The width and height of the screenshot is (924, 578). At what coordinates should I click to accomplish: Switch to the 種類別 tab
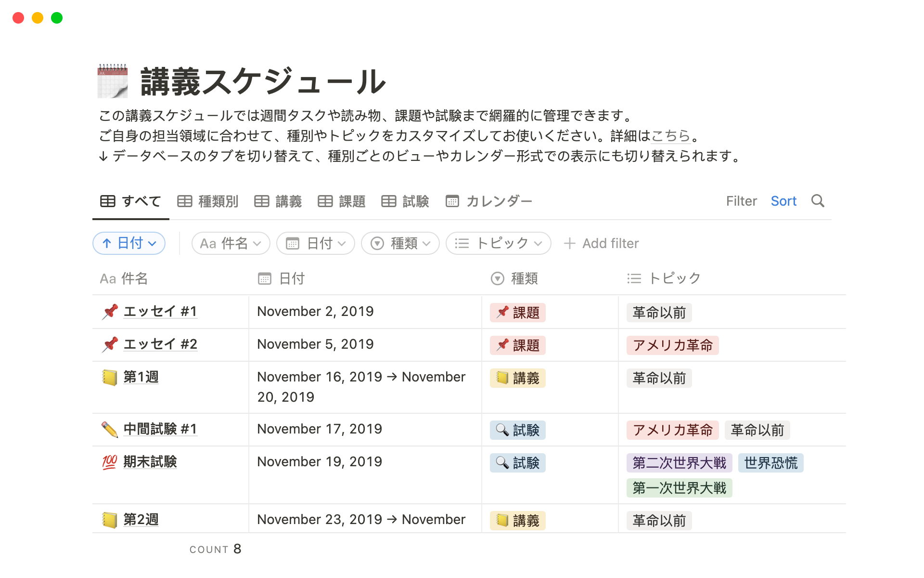click(208, 201)
